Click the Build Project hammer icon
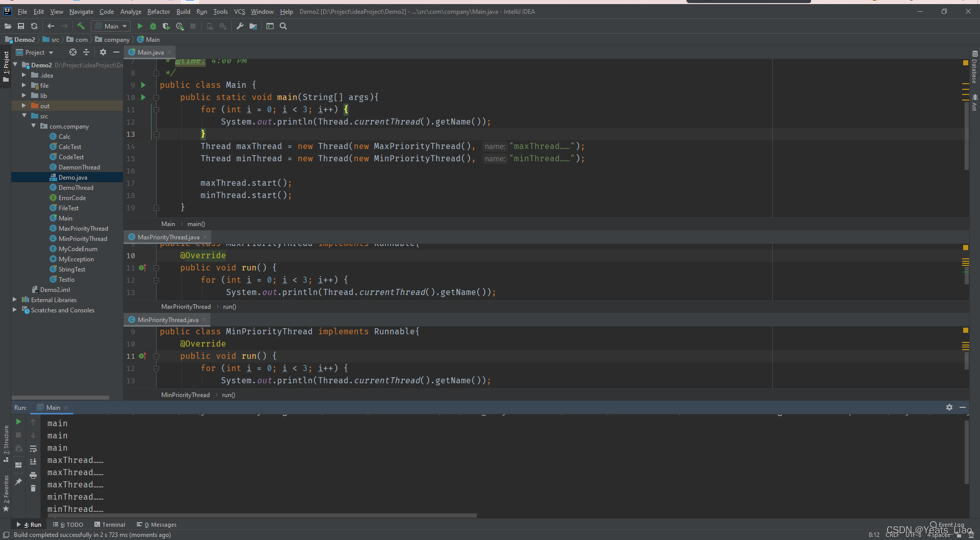This screenshot has width=980, height=540. (81, 26)
